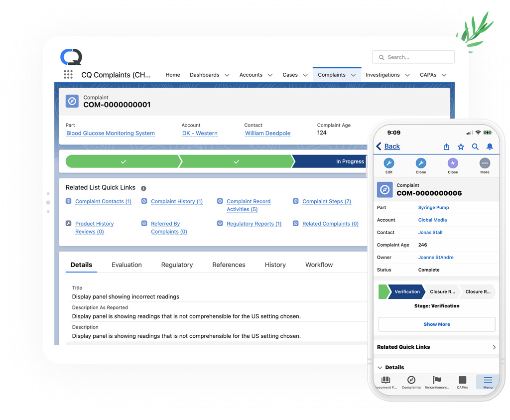Viewport: 510px width, 420px height.
Task: Tap the mobile search magnifier icon
Action: tap(475, 146)
